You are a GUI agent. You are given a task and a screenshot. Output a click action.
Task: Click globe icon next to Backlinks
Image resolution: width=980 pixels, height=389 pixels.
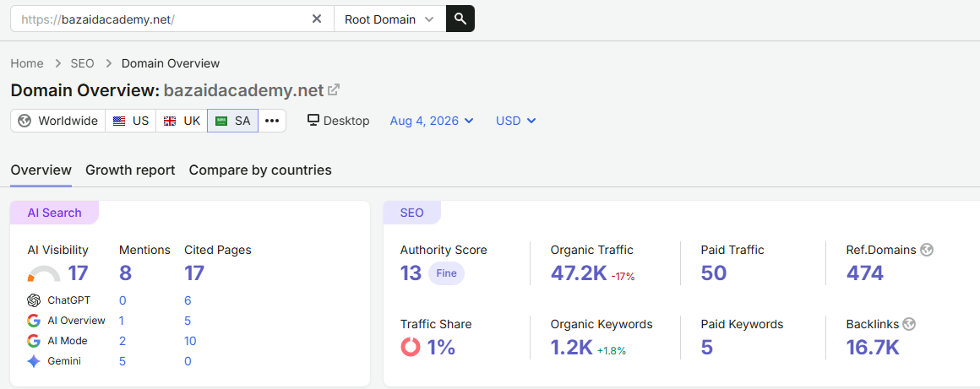(x=909, y=324)
